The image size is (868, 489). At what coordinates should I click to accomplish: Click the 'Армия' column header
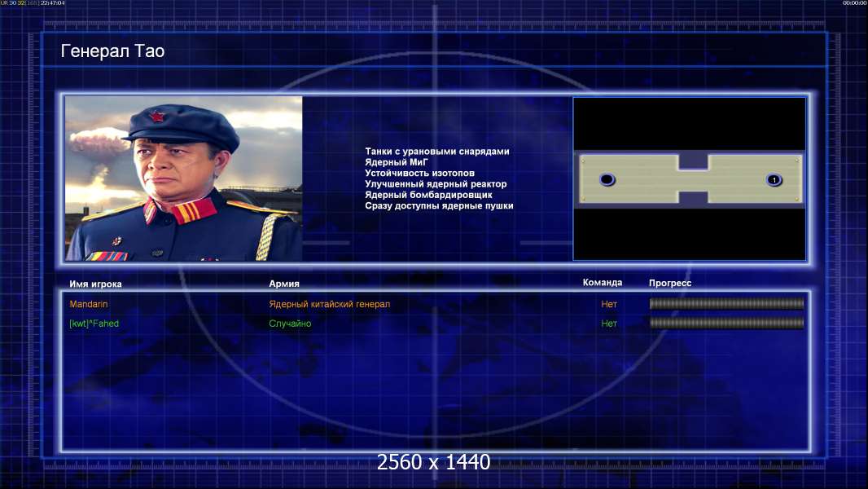pos(284,284)
